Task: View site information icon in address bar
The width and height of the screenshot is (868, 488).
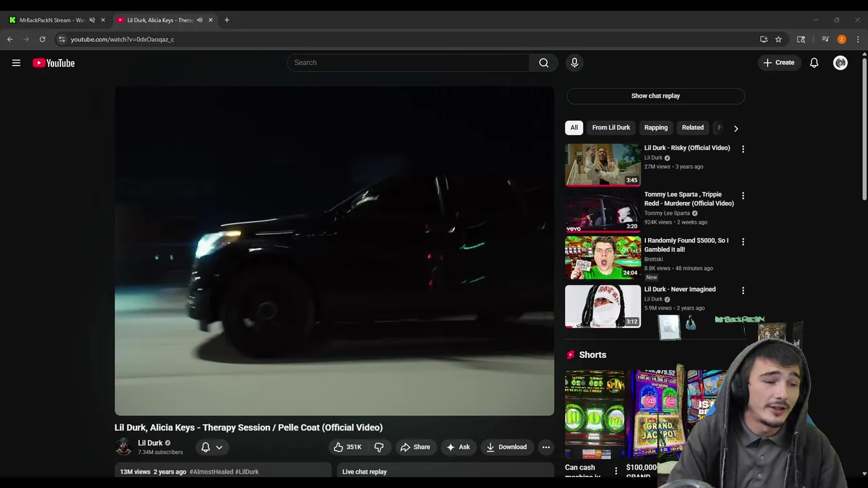Action: pos(62,39)
